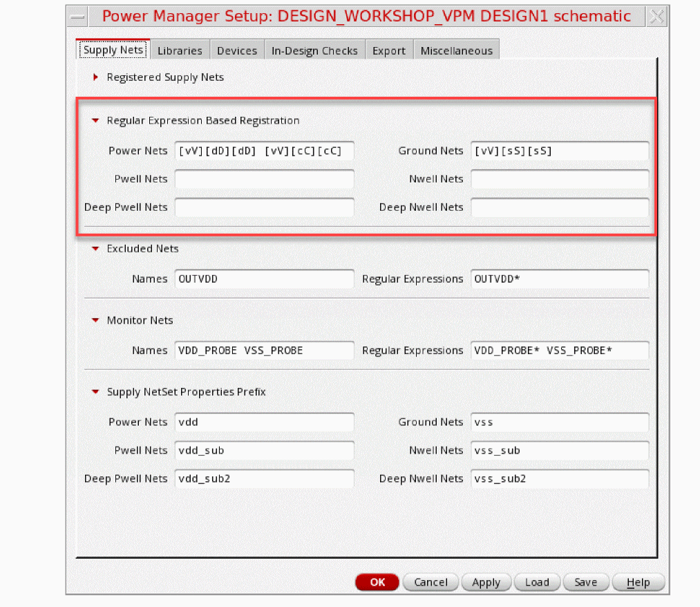The width and height of the screenshot is (700, 607).
Task: Open Help for Power Manager Setup
Action: pyautogui.click(x=638, y=582)
